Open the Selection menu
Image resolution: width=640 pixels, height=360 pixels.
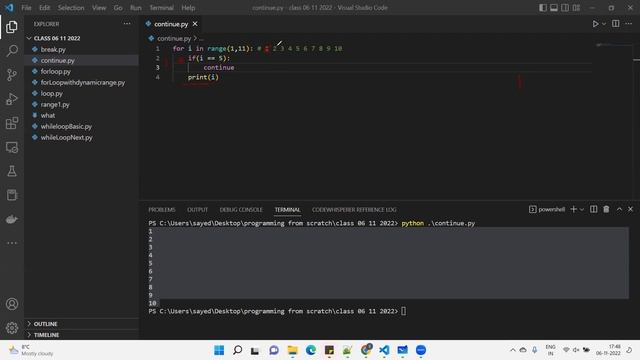(x=71, y=8)
